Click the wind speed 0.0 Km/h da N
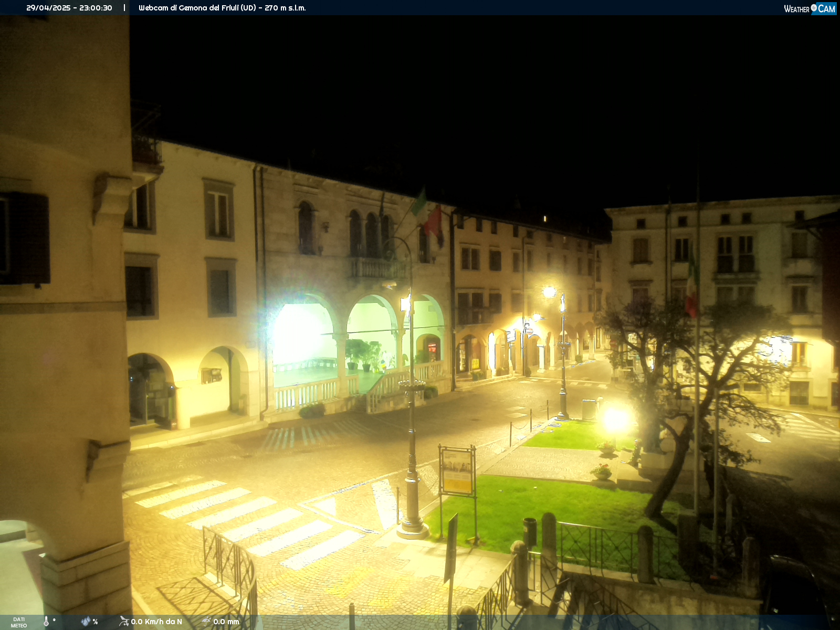The image size is (840, 630). (x=156, y=622)
